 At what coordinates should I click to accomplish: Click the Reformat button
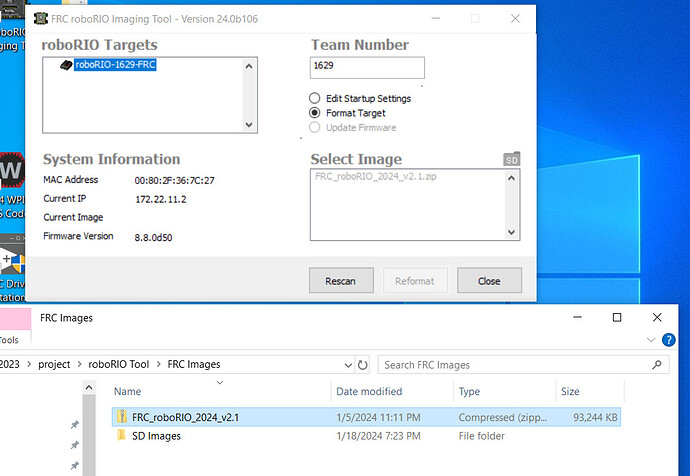(415, 280)
